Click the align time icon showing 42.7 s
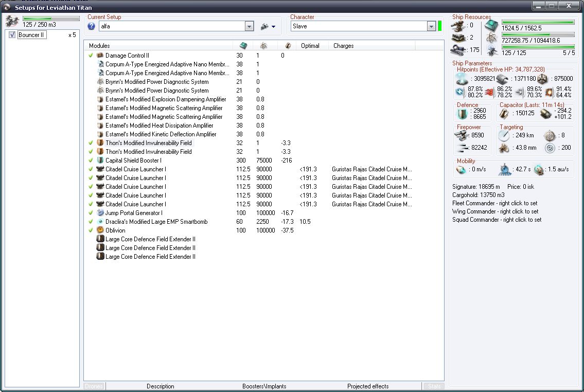Screen dimensions: 584x392 click(505, 169)
